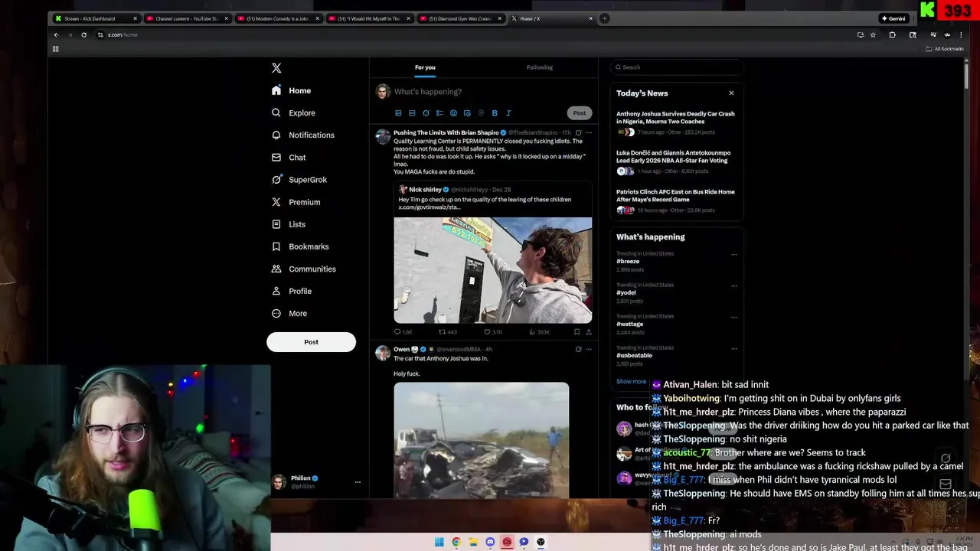Reply to Brian Shapiro's post
Screen dimensions: 980x551
[x=403, y=332]
